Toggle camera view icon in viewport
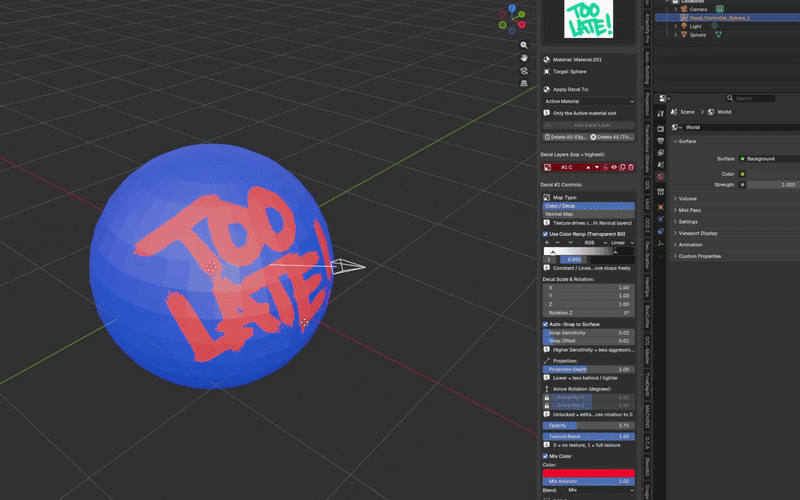800x500 pixels. pos(523,71)
